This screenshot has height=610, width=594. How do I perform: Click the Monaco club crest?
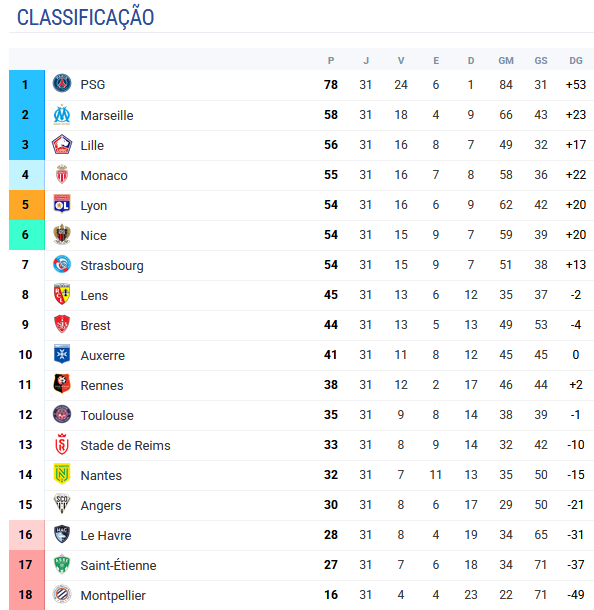click(62, 174)
